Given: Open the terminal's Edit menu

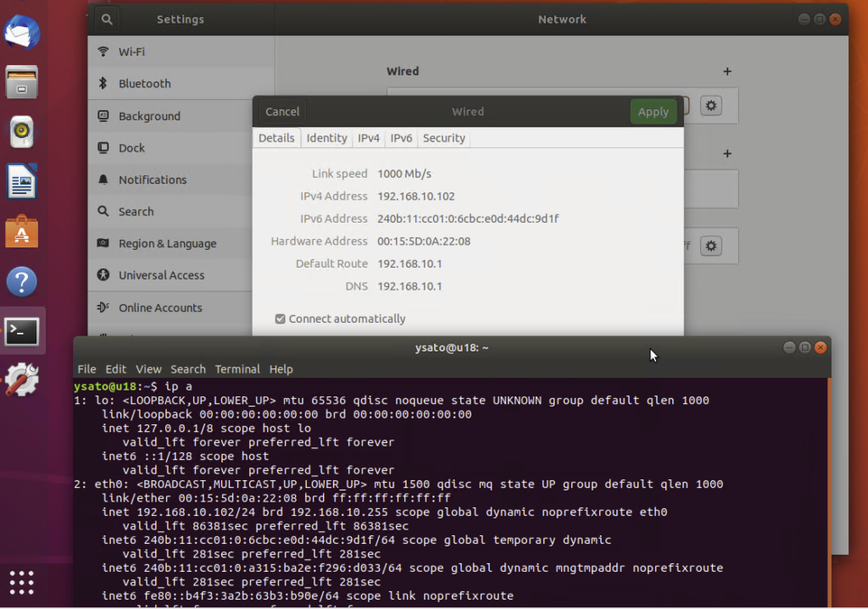Looking at the screenshot, I should click(x=115, y=369).
